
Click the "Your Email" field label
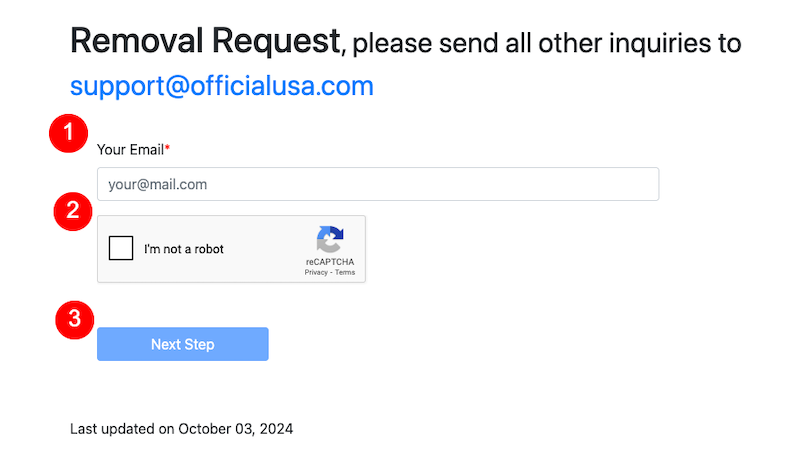coord(130,150)
